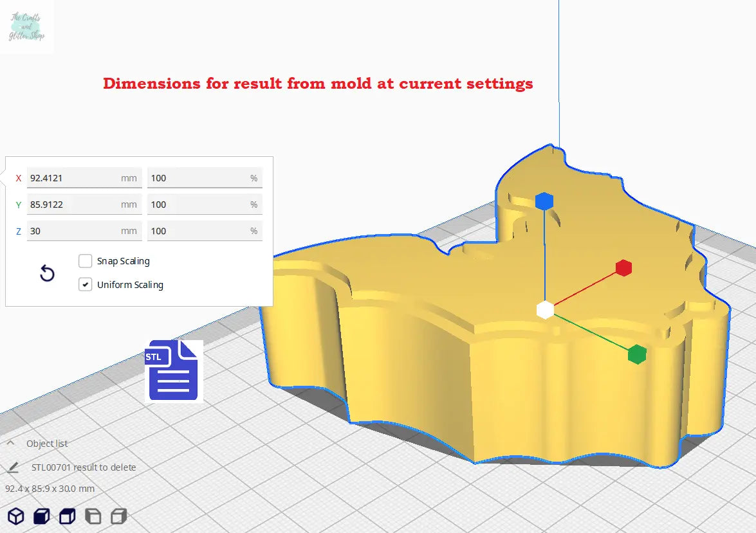The height and width of the screenshot is (533, 756).
Task: Select the top view cube icon
Action: 67,516
